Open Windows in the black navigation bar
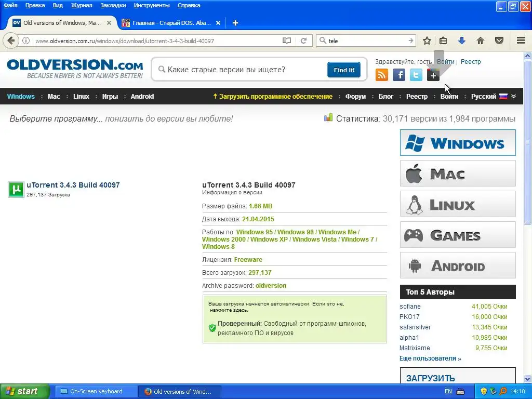The height and width of the screenshot is (399, 532). click(x=21, y=96)
